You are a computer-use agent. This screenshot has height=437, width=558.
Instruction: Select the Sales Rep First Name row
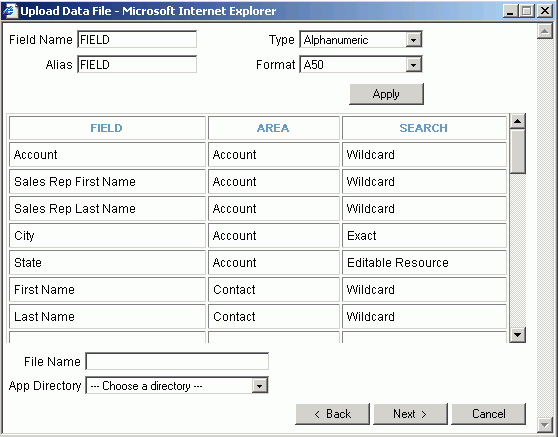[x=258, y=181]
